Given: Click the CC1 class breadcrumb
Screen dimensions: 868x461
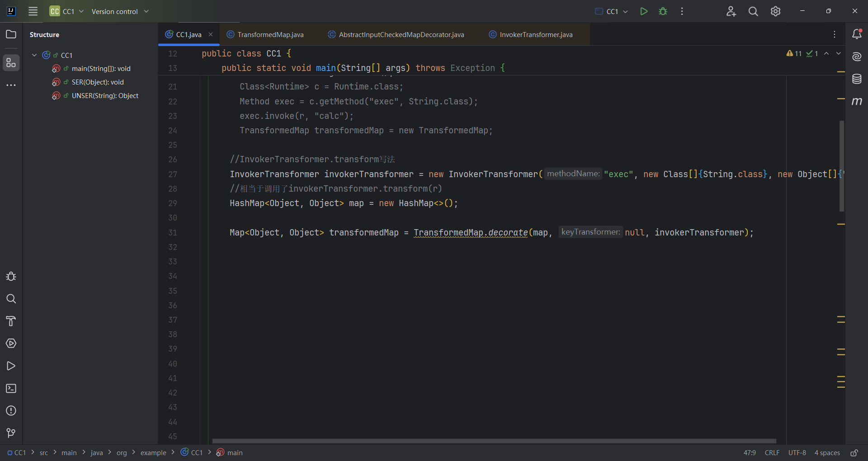Looking at the screenshot, I should pos(192,453).
